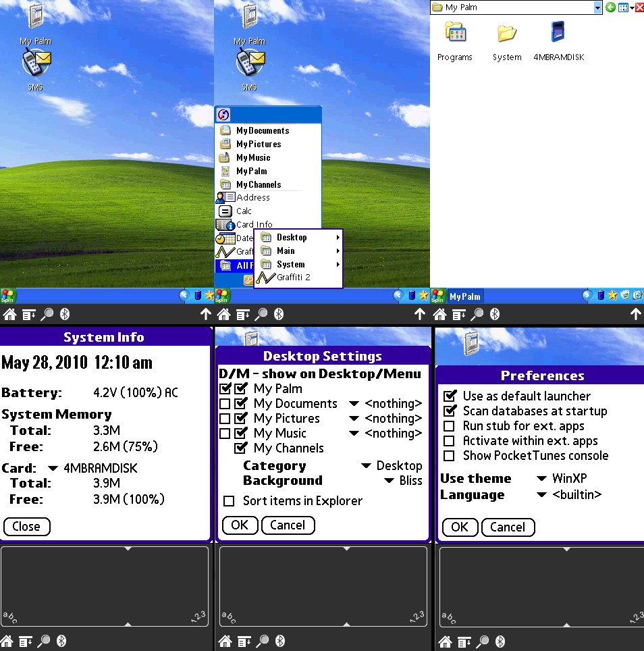Click the view mode grid icon in explorer

coord(623,7)
